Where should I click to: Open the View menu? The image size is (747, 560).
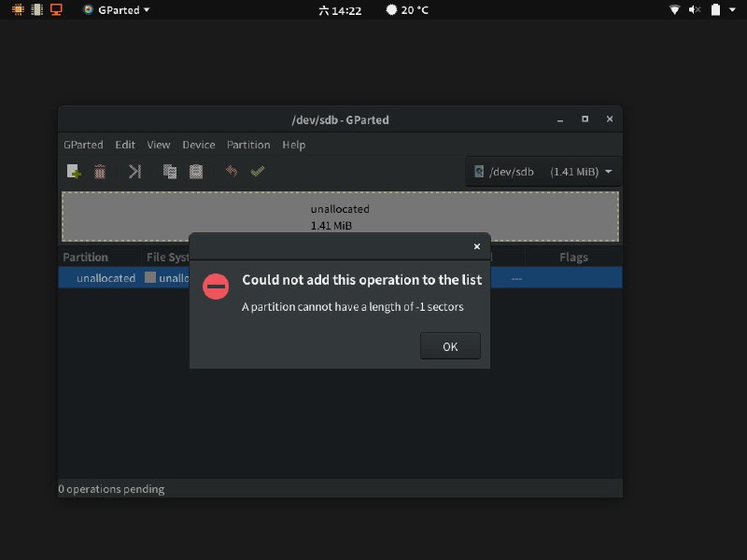(x=159, y=145)
